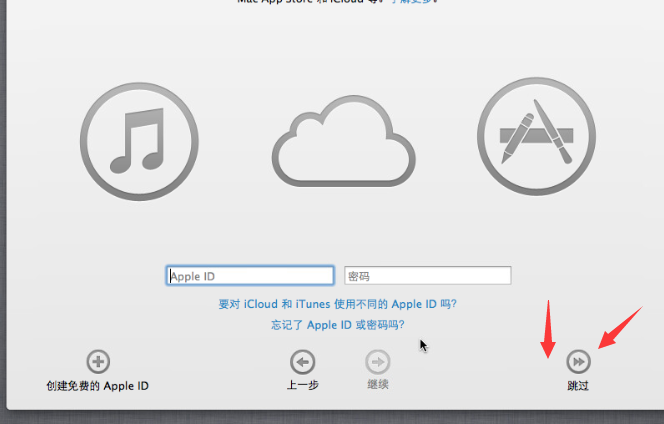Click the 继续 label

point(378,385)
